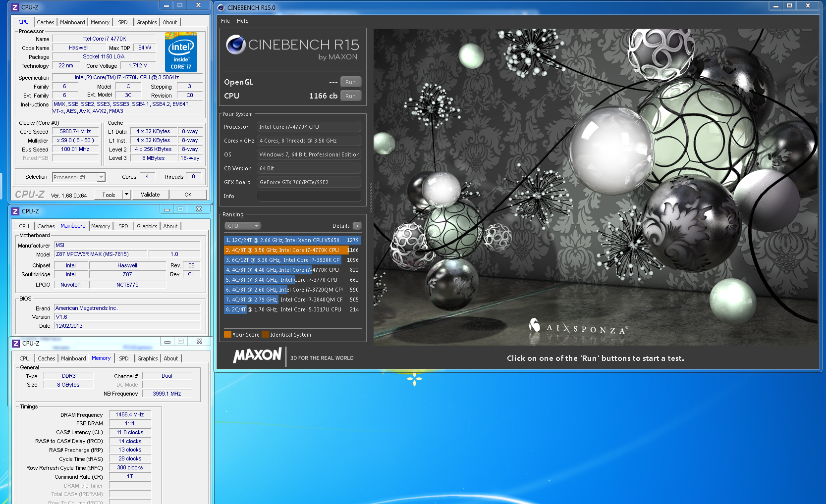This screenshot has height=504, width=826.
Task: Select Graphics tab in Memory CPU-Z window
Action: [148, 358]
